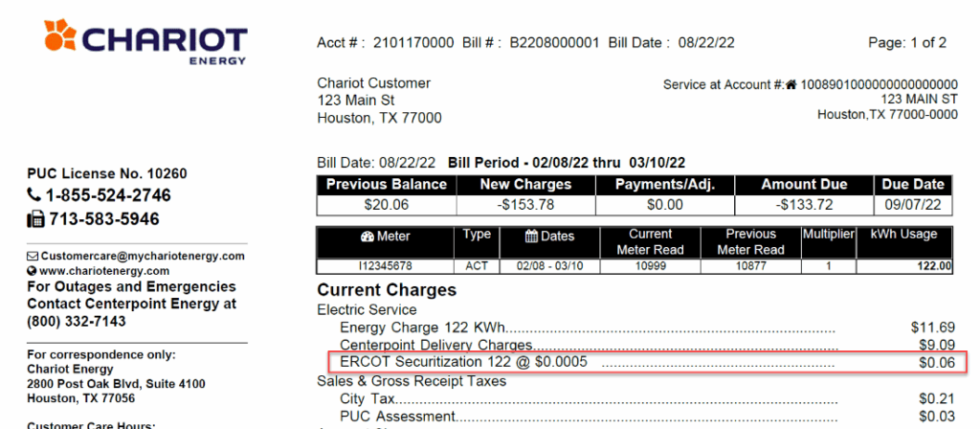The width and height of the screenshot is (980, 429).
Task: Click the Energy Charge 122 KWh line
Action: click(x=422, y=327)
